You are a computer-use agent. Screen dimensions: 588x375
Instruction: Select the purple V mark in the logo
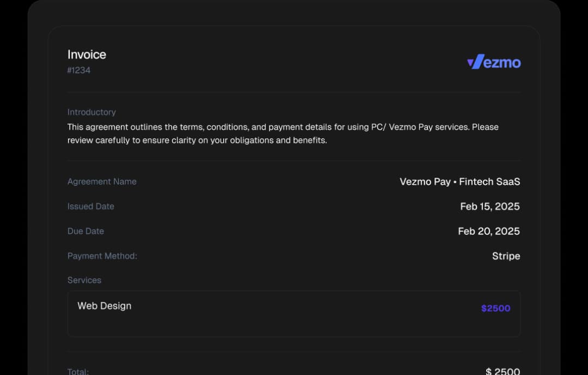pos(473,62)
